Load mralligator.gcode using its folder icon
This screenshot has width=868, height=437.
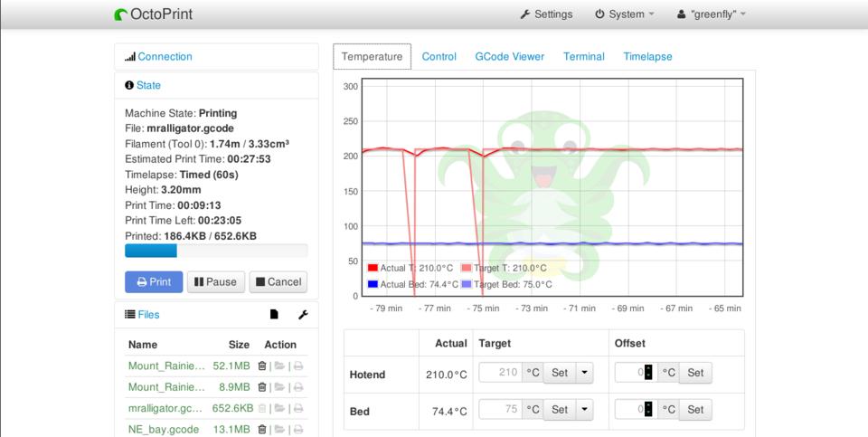point(279,408)
